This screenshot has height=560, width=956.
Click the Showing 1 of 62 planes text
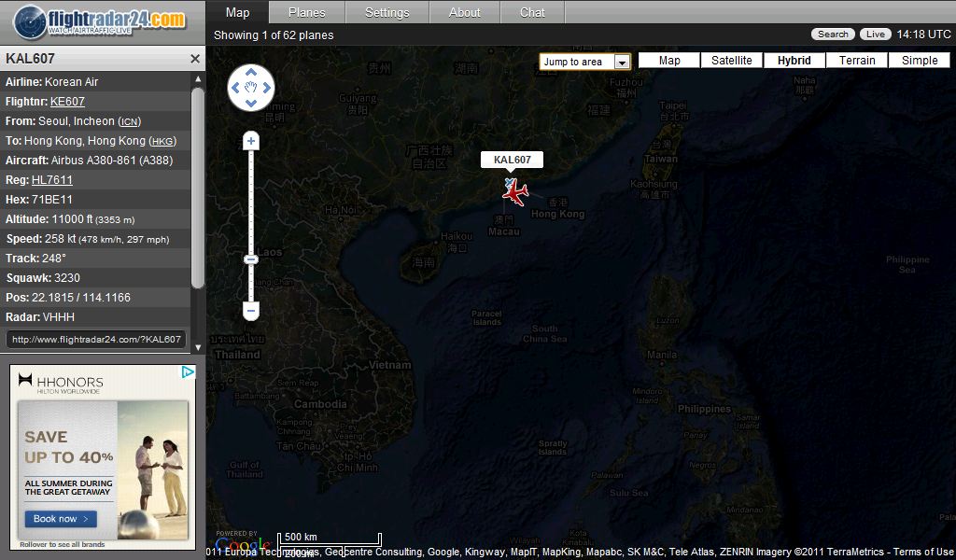pyautogui.click(x=274, y=35)
